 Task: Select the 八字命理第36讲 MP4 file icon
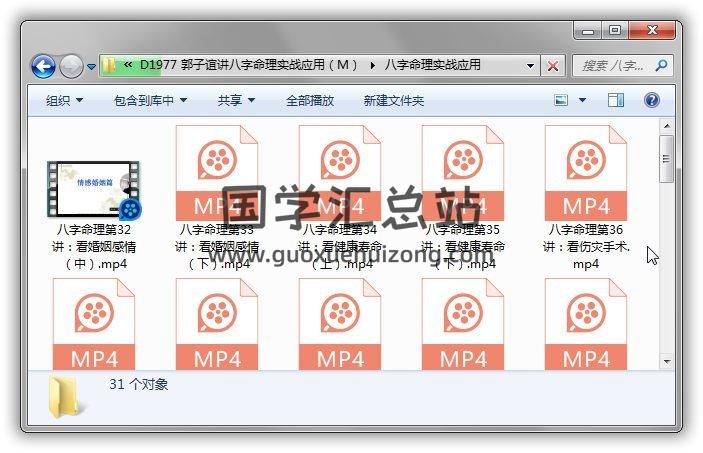point(586,173)
